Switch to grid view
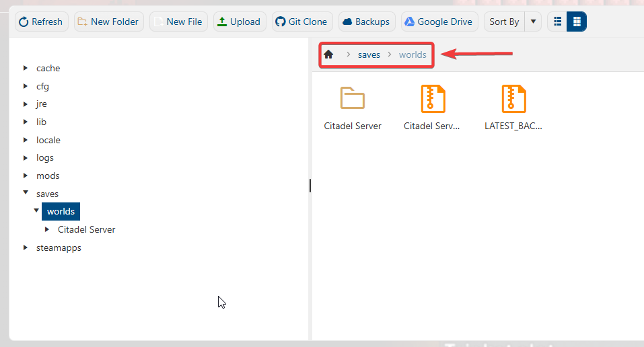 point(577,22)
